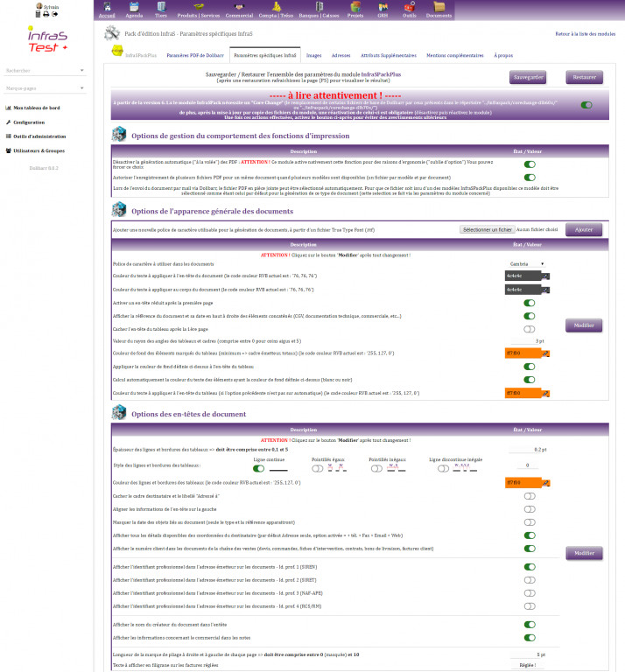
Task: Click the Restaurer button
Action: click(584, 77)
